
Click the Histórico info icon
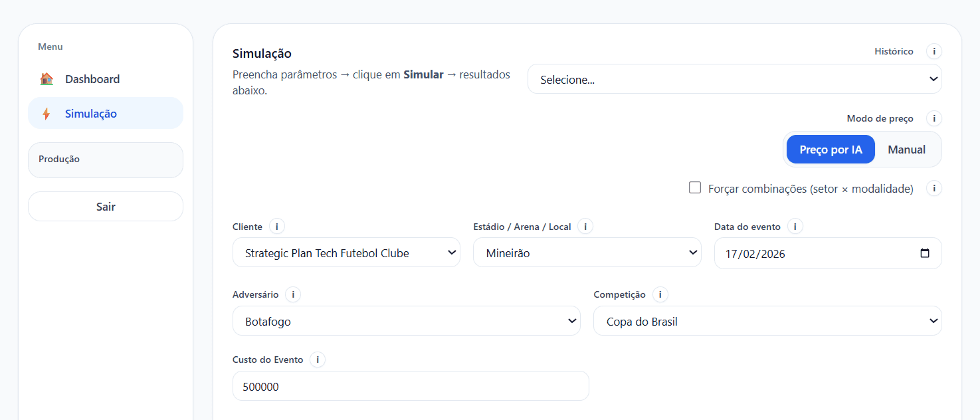(933, 51)
